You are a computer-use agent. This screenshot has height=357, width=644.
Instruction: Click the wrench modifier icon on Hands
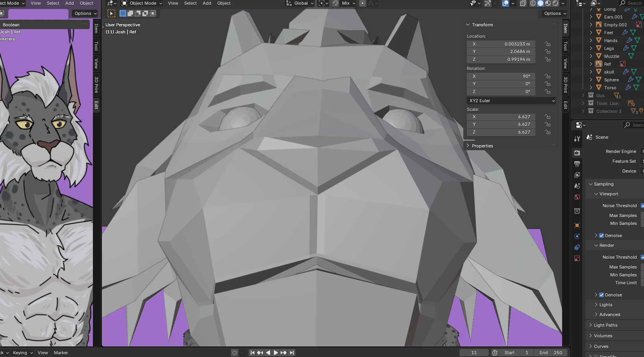pos(629,40)
